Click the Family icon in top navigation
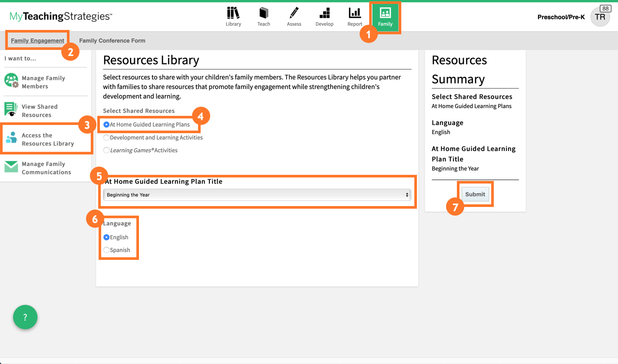 click(x=385, y=13)
